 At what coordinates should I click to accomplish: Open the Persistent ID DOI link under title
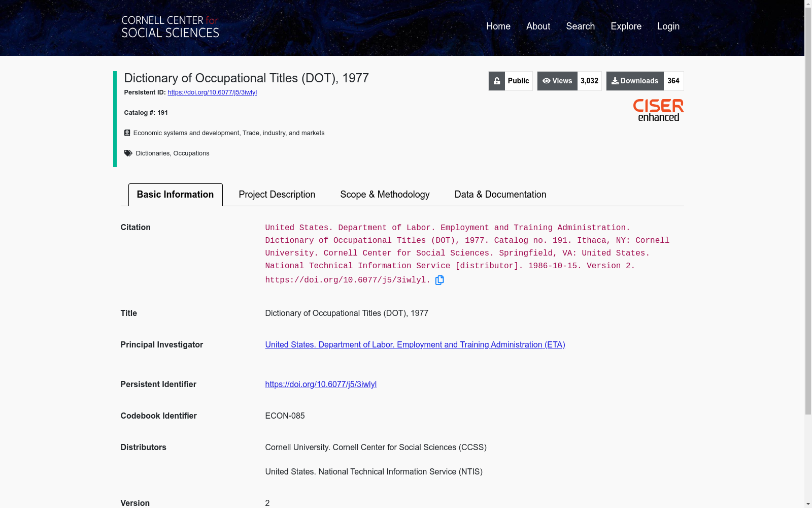pyautogui.click(x=212, y=92)
